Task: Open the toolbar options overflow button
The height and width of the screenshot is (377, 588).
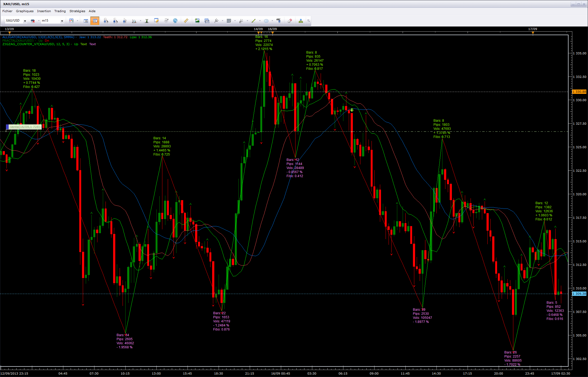Action: [x=308, y=21]
